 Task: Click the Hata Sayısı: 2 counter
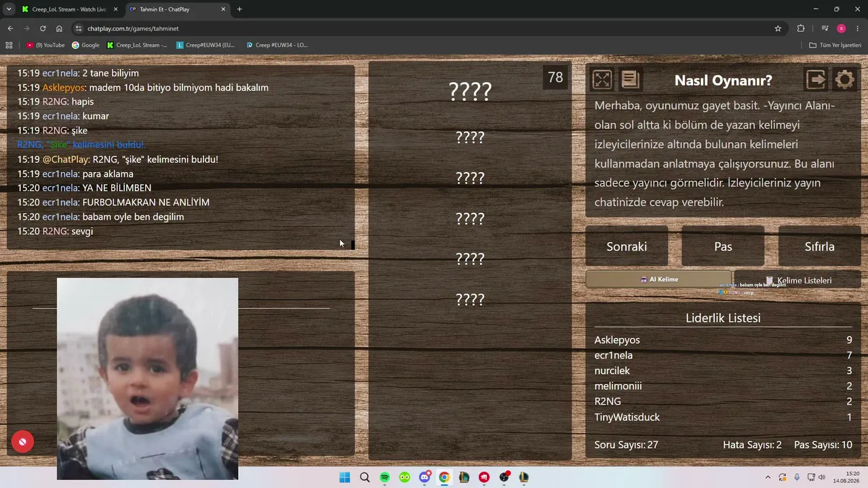tap(752, 445)
